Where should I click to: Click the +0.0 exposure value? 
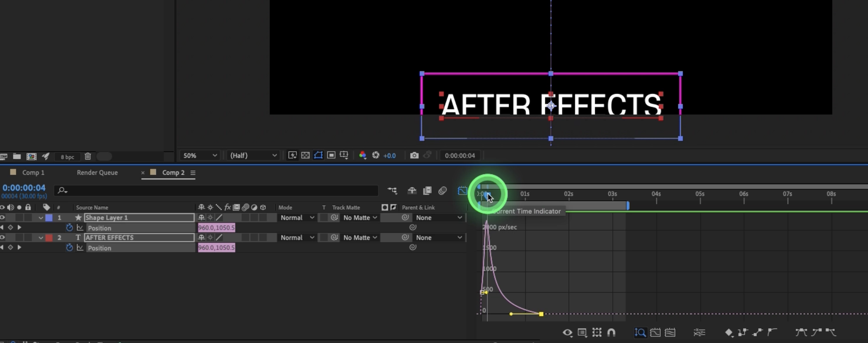coord(390,156)
